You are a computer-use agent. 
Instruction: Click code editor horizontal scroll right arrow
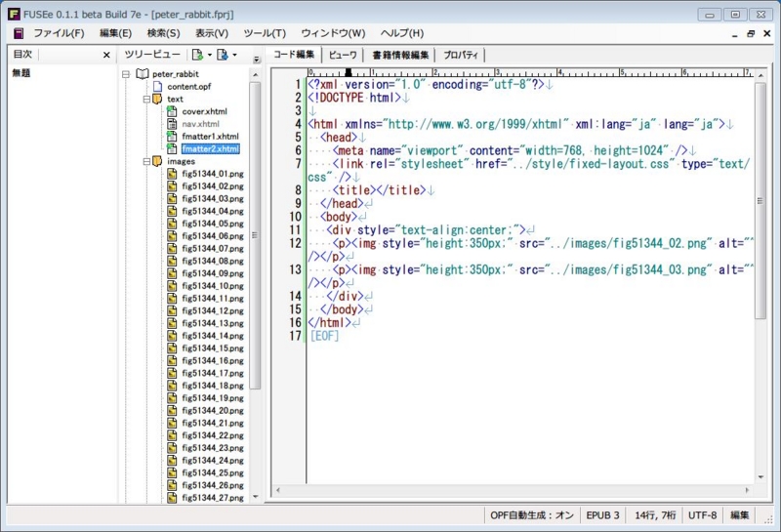[747, 491]
